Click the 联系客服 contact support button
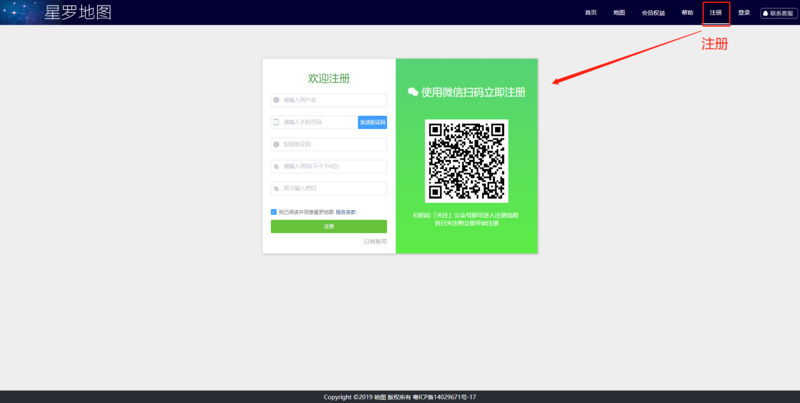The width and height of the screenshot is (800, 403). pos(779,13)
